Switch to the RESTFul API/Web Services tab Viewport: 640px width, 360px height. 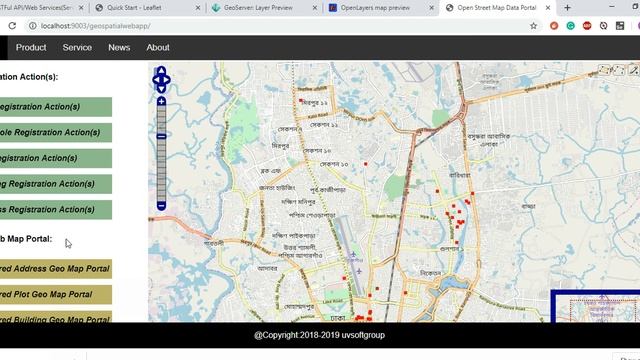pos(37,8)
